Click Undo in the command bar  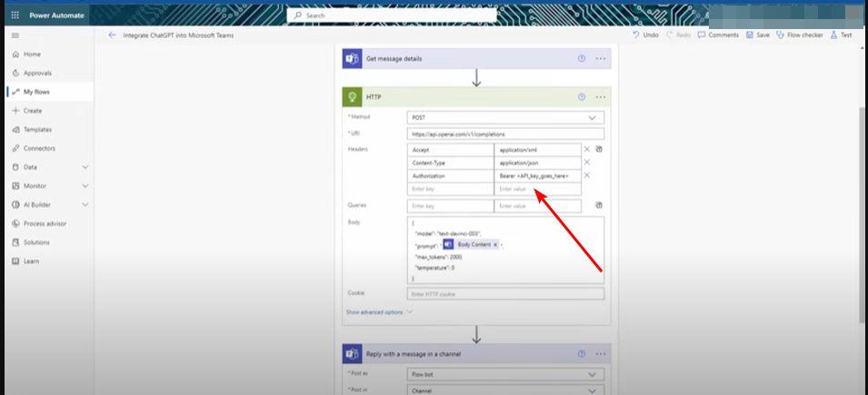(645, 35)
